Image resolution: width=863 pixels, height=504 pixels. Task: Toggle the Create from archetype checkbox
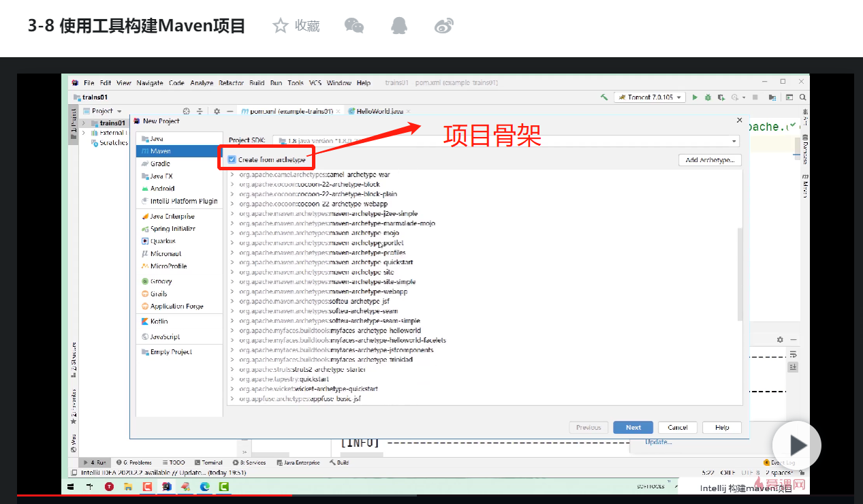pos(232,159)
